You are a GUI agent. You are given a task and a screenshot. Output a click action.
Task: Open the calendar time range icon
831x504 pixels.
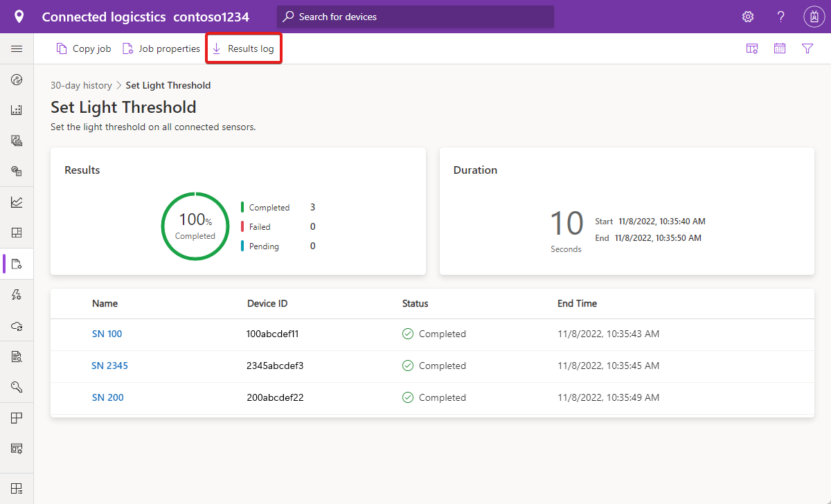tap(780, 48)
